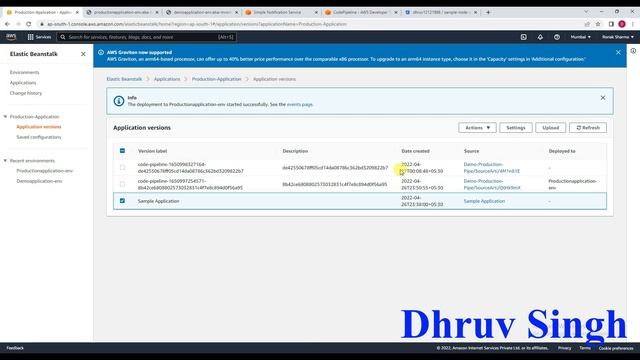Open the notifications bell
The width and height of the screenshot is (640, 360).
540,37
